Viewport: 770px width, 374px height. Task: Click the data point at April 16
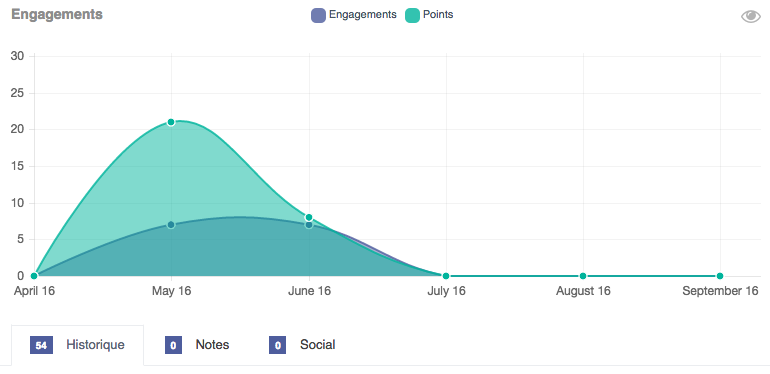[34, 276]
